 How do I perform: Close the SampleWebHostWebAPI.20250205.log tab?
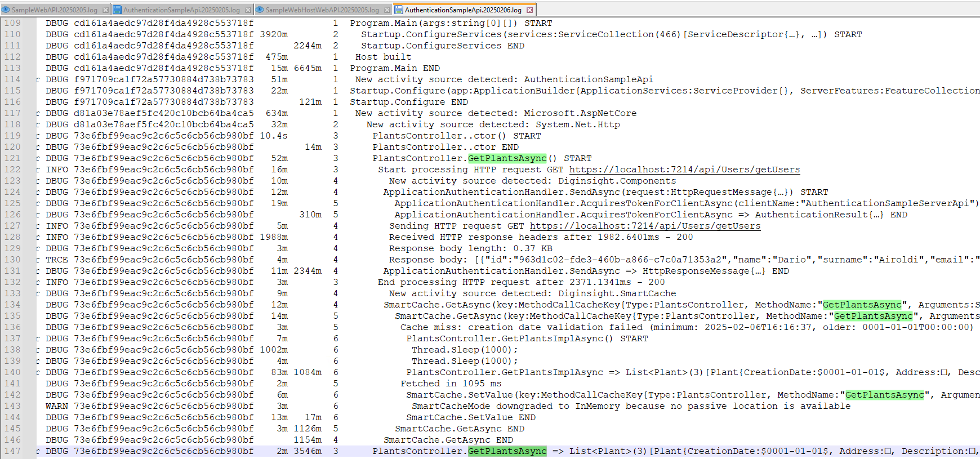387,10
